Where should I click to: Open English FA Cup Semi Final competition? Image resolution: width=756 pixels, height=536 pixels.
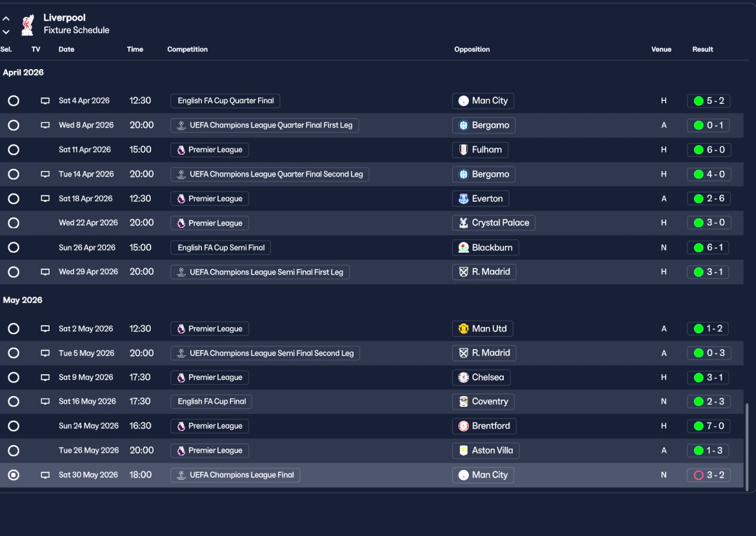[221, 248]
